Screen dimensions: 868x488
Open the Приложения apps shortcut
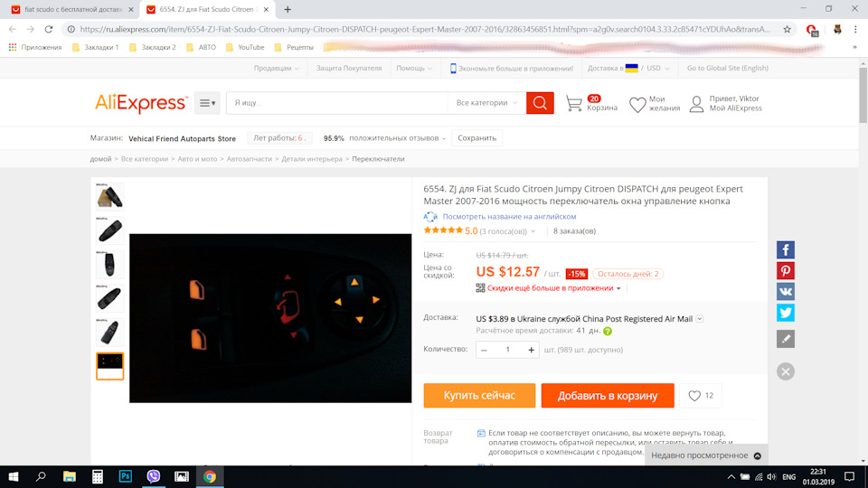pos(35,47)
